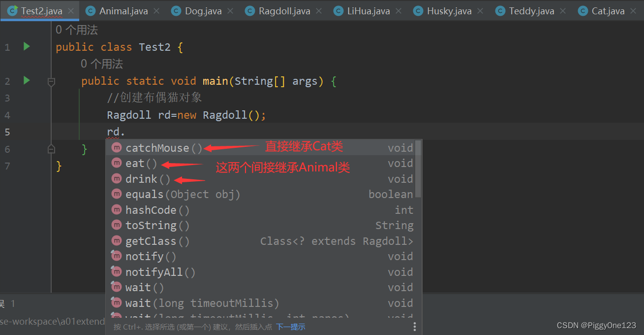Viewport: 644px width, 335px height.
Task: Open completion popup options menu
Action: click(x=414, y=327)
